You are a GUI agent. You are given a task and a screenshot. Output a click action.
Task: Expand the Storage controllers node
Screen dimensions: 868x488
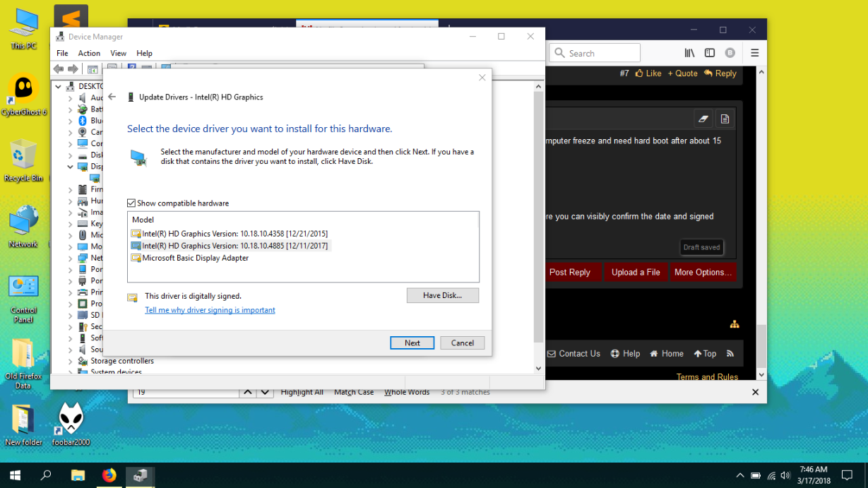70,361
